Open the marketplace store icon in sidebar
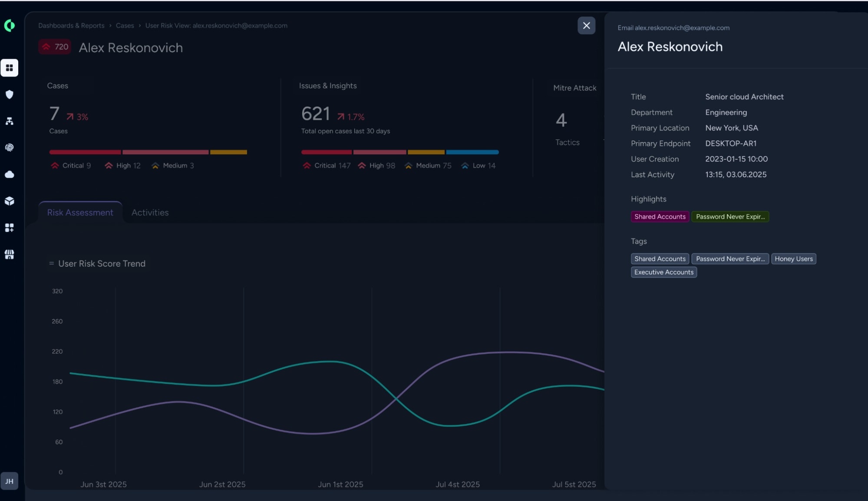Screen dimensions: 868x501 (10, 254)
